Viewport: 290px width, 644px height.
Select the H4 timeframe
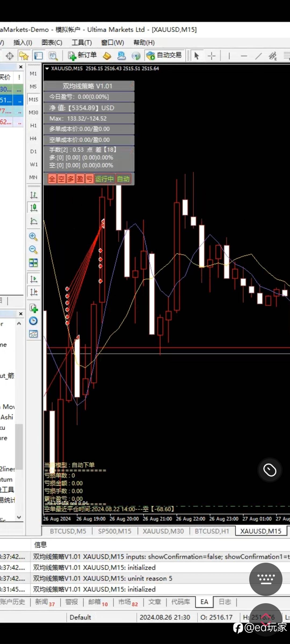(x=33, y=138)
